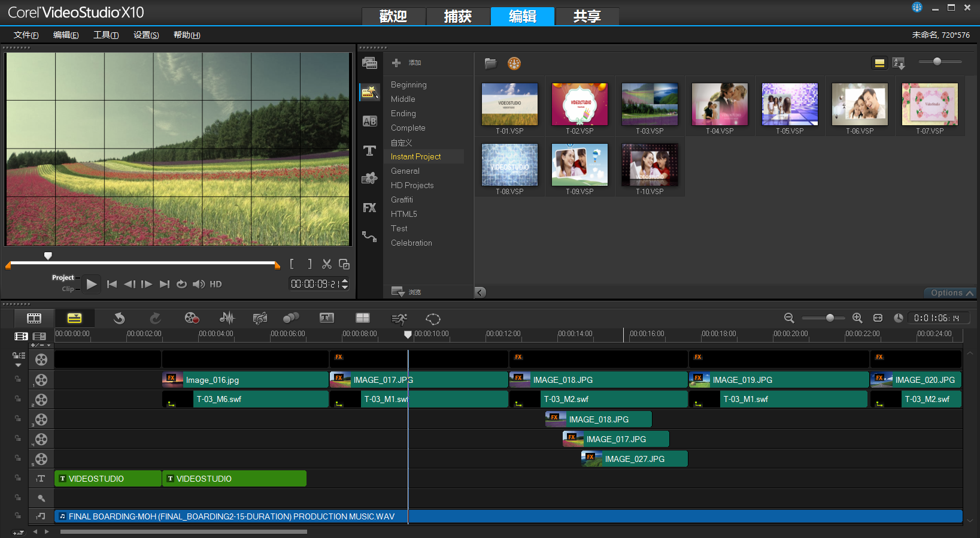Screen dimensions: 980x538
Task: Adjust the thumbnail size slider
Action: (937, 62)
